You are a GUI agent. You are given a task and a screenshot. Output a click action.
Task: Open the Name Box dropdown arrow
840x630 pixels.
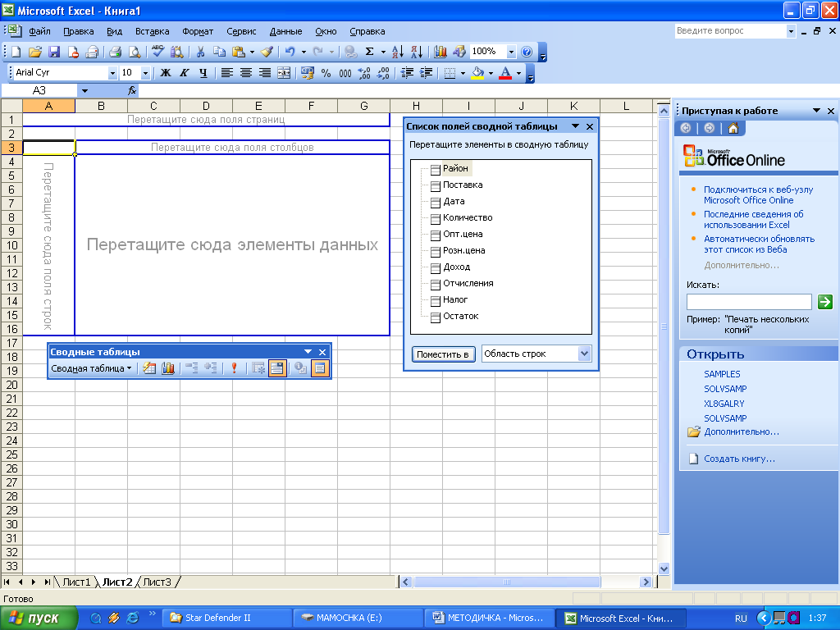tap(84, 90)
